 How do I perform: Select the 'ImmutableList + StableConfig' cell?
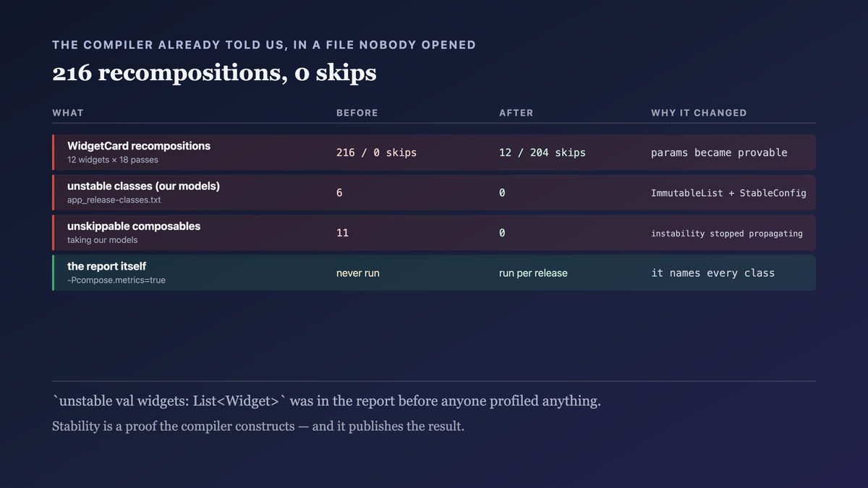click(x=728, y=193)
